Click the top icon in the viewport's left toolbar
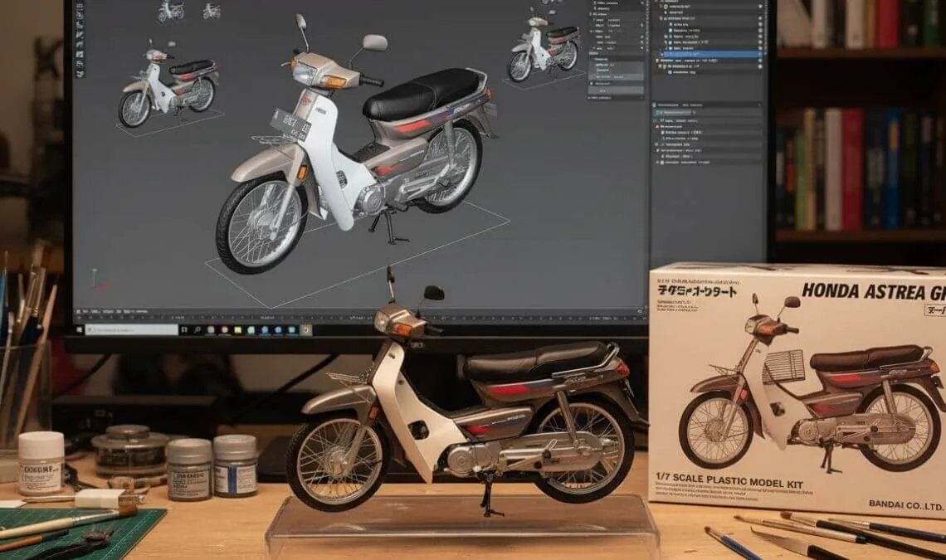946x560 pixels. coord(80,4)
